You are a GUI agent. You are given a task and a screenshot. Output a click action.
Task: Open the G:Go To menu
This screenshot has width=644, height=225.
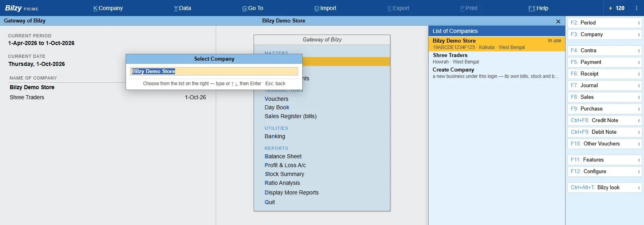[x=253, y=8]
